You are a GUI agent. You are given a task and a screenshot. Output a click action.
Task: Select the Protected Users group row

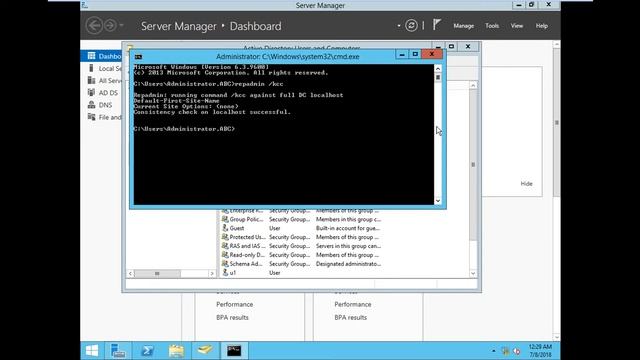[x=301, y=237]
